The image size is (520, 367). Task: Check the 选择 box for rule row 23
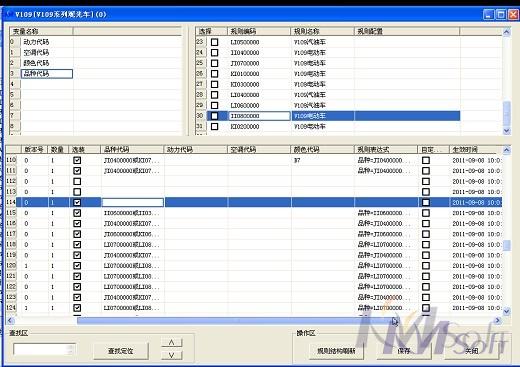[215, 42]
